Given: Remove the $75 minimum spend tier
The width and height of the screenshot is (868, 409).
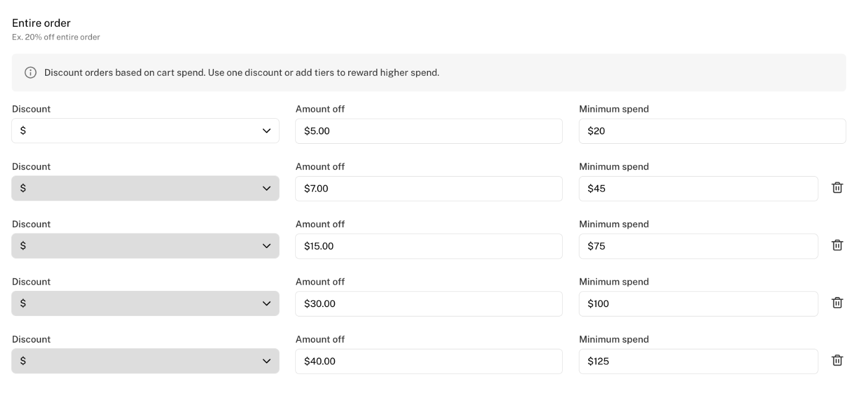Looking at the screenshot, I should pyautogui.click(x=837, y=245).
